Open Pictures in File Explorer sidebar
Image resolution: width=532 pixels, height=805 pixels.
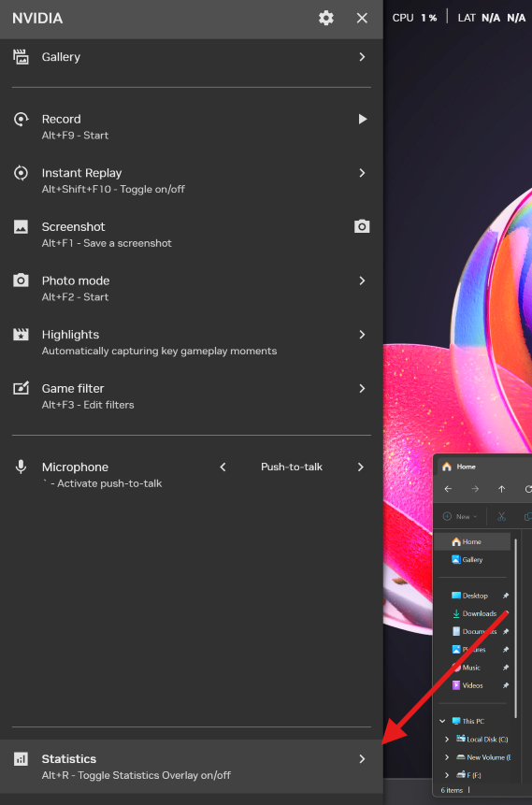(x=468, y=650)
